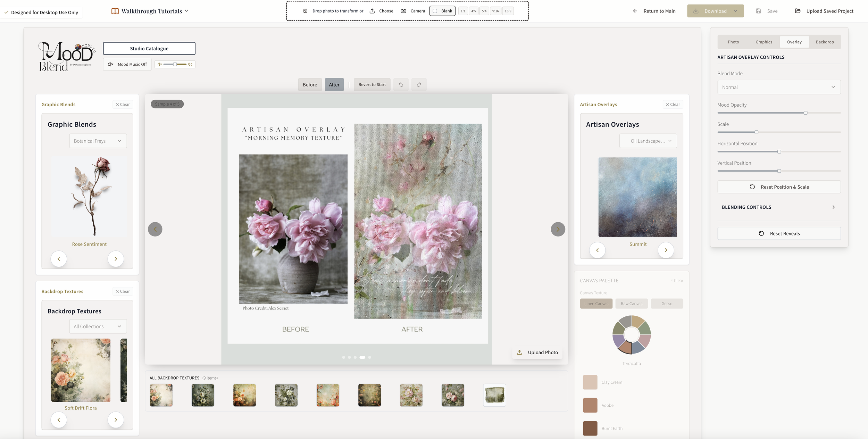
Task: Go to next sample slide arrow
Action: (x=558, y=229)
